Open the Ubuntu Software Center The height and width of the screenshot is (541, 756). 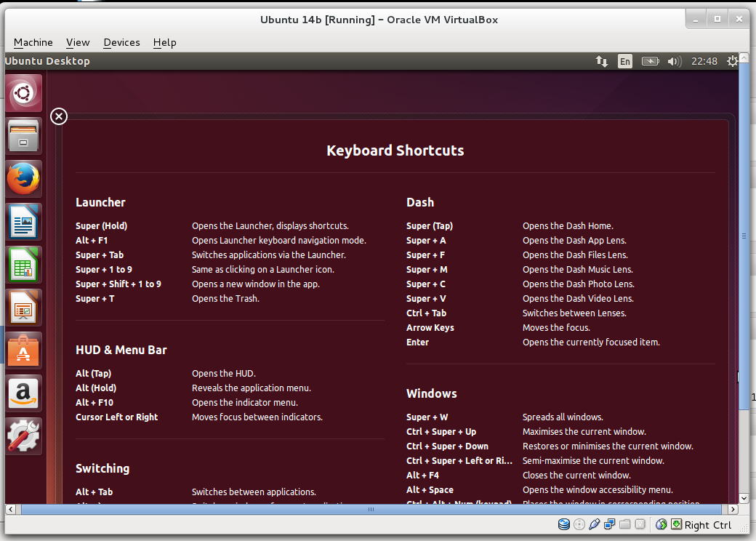point(23,350)
